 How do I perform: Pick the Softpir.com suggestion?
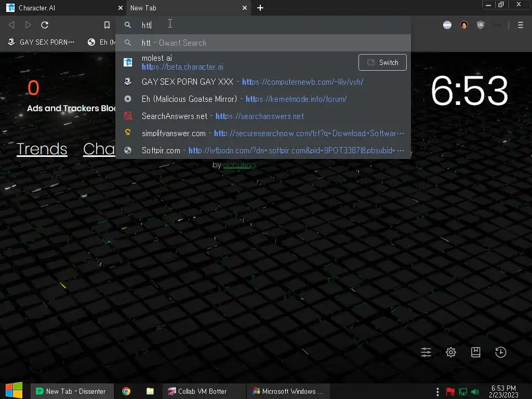[x=263, y=150]
